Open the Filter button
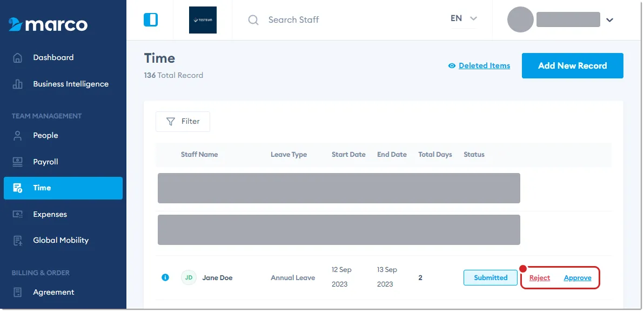Screen dimensions: 644x312 point(183,122)
